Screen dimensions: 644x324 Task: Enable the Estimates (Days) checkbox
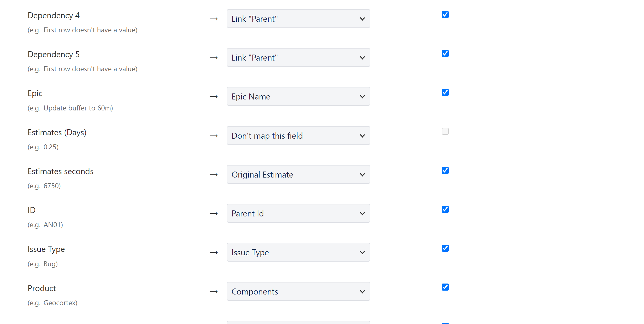[445, 131]
